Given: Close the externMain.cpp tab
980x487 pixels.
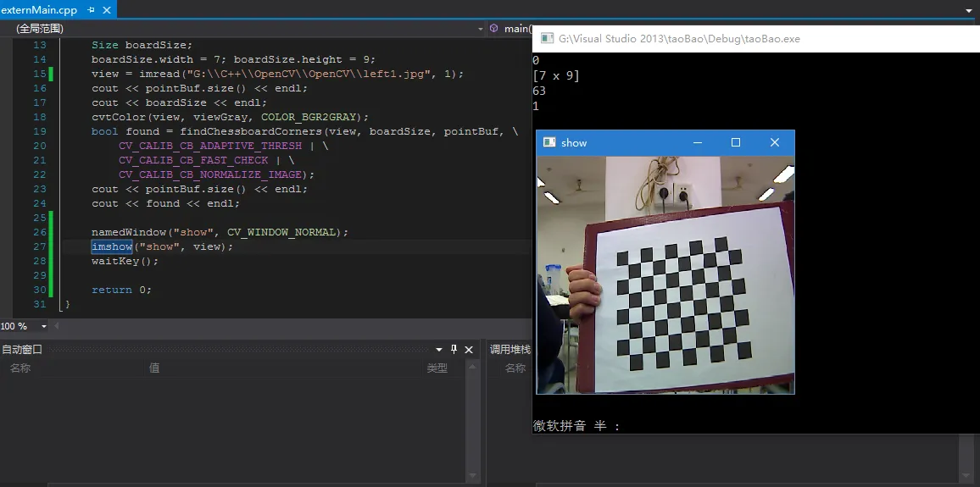Looking at the screenshot, I should click(x=106, y=10).
